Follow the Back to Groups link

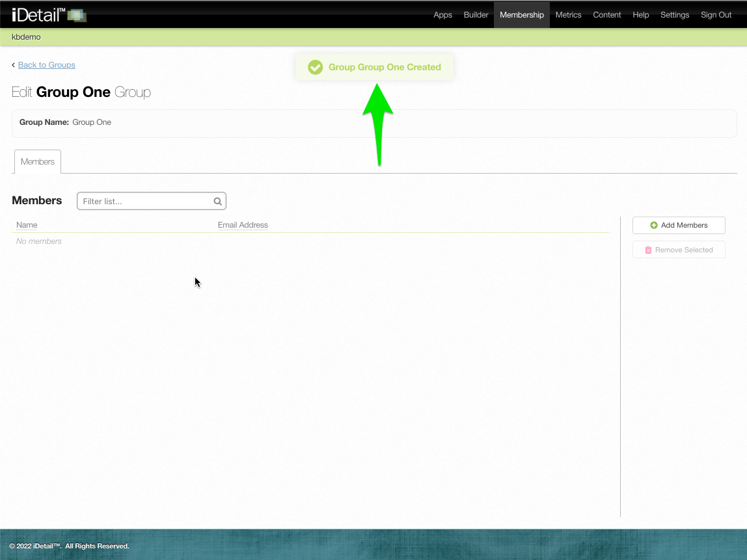[47, 65]
